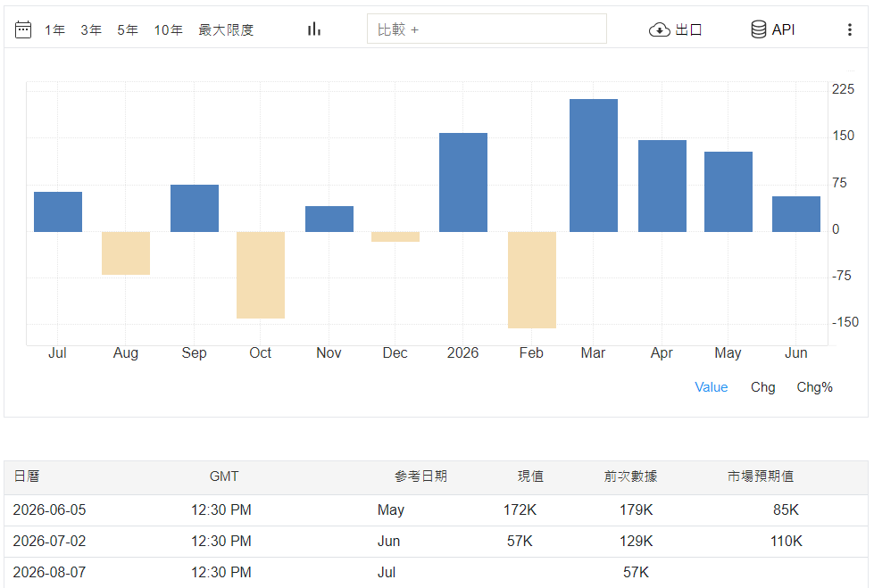Viewport: 874px width, 588px height.
Task: Switch chart to Value view
Action: (711, 387)
